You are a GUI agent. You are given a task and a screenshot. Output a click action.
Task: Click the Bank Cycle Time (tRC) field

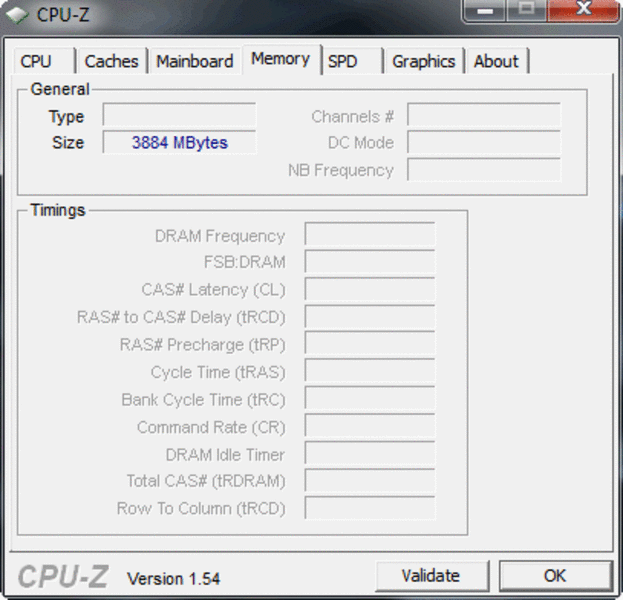click(x=370, y=399)
